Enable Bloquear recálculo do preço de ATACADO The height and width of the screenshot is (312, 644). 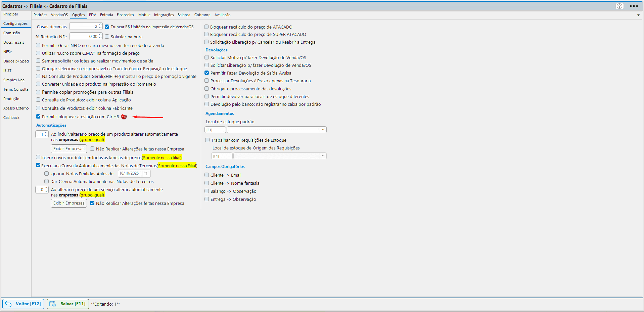tap(206, 27)
